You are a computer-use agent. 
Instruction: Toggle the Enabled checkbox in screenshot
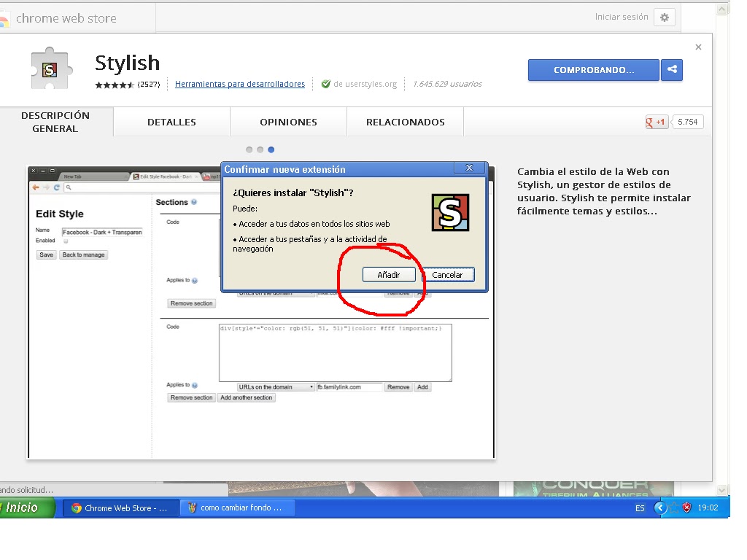tap(66, 241)
